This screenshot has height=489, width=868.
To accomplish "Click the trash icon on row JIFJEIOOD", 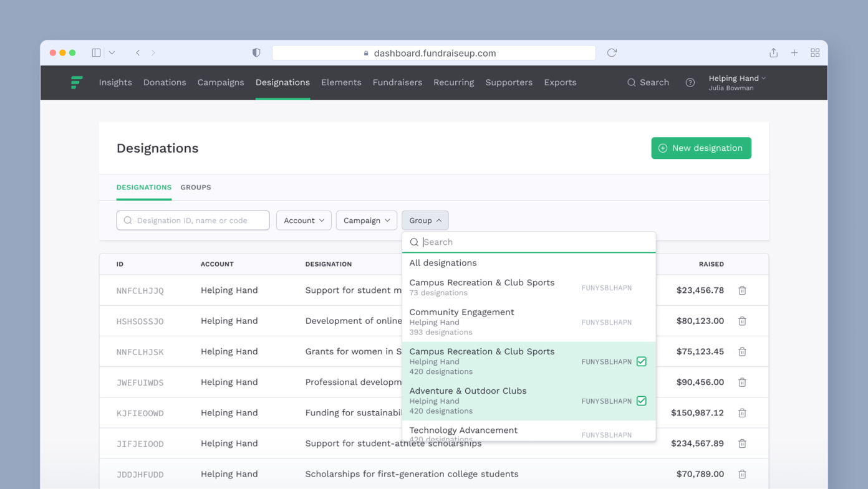I will 742,443.
